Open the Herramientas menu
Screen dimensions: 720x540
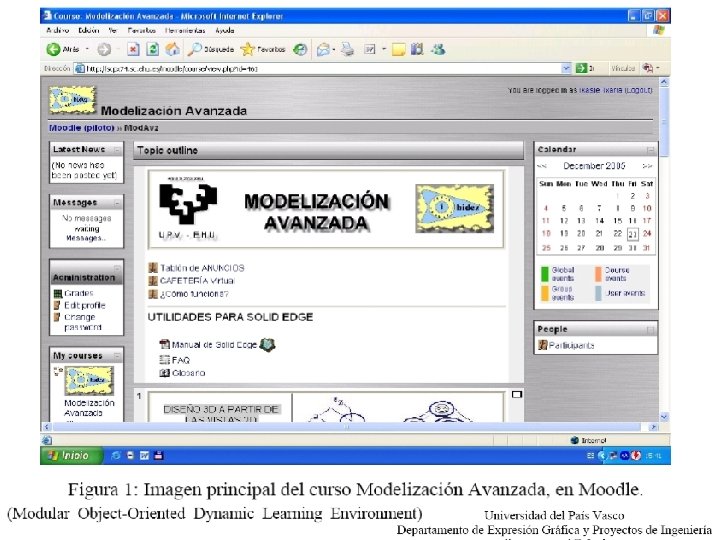pyautogui.click(x=185, y=31)
